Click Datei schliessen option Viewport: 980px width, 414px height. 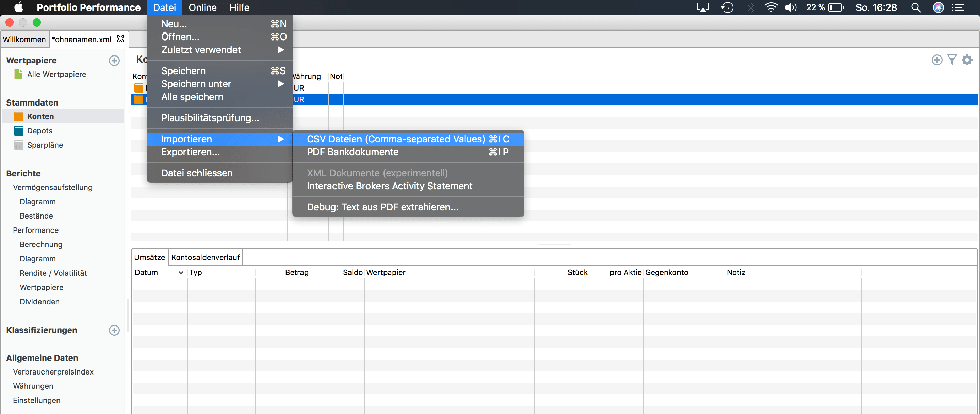(197, 173)
